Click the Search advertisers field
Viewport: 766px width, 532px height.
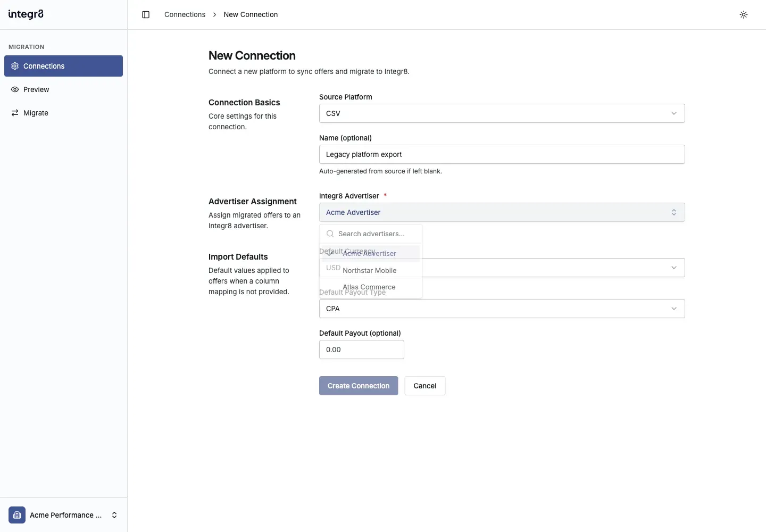click(x=371, y=234)
